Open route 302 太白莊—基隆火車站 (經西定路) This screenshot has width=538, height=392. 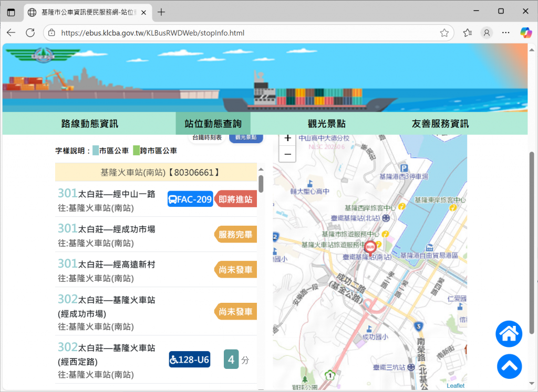106,354
